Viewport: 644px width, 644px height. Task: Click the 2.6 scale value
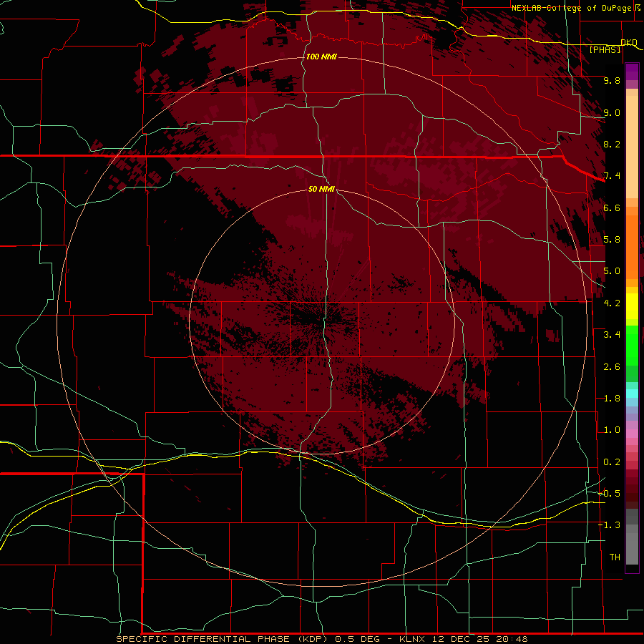click(x=612, y=367)
